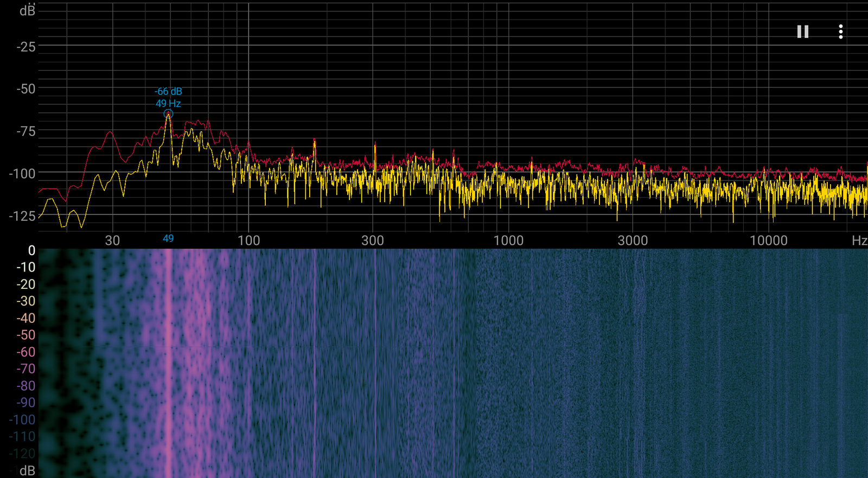
Task: Click the '0' spectrogram color scale value
Action: (31, 250)
